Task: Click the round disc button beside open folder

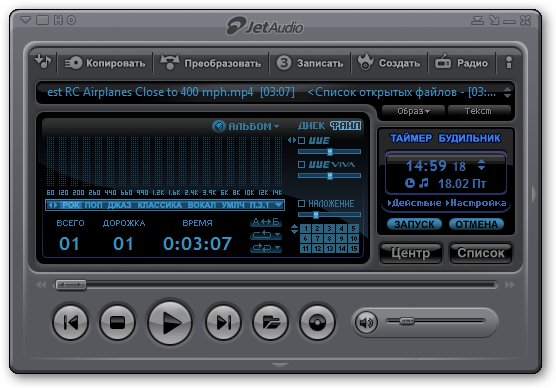Action: [317, 322]
